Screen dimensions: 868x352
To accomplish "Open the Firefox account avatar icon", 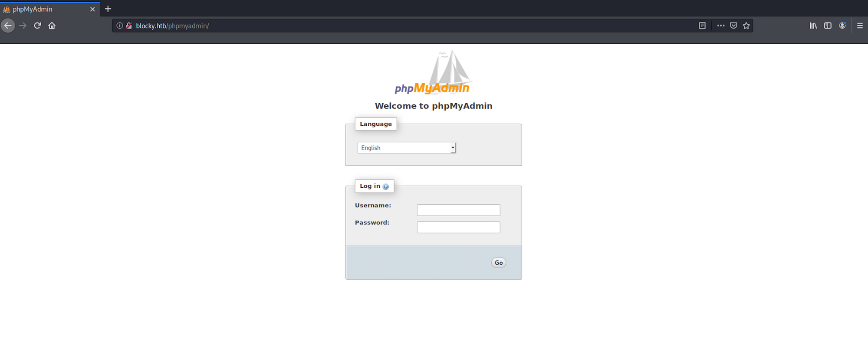I will pyautogui.click(x=842, y=26).
